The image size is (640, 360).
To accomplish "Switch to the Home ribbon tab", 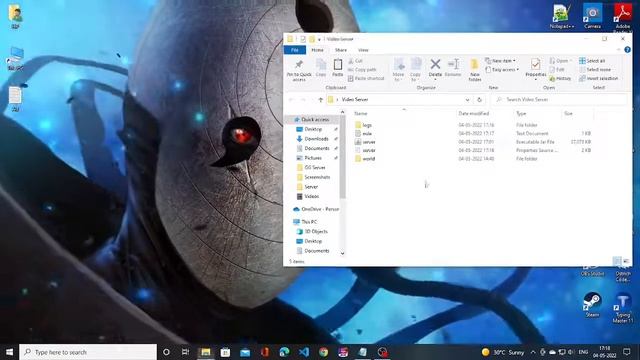I will pos(318,50).
